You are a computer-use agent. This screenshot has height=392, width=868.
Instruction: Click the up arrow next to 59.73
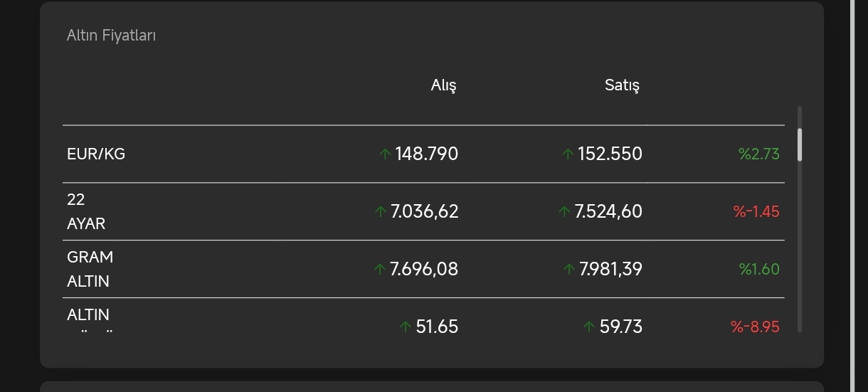click(x=588, y=327)
